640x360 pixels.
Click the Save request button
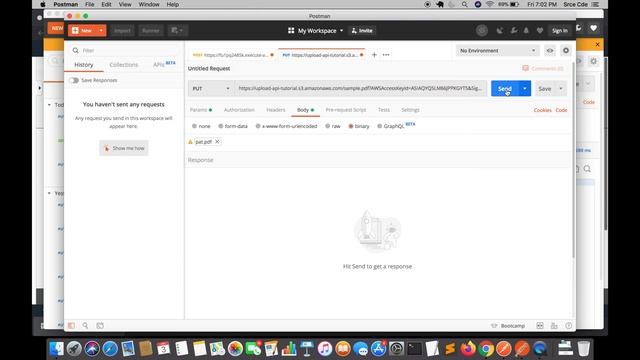pos(544,89)
